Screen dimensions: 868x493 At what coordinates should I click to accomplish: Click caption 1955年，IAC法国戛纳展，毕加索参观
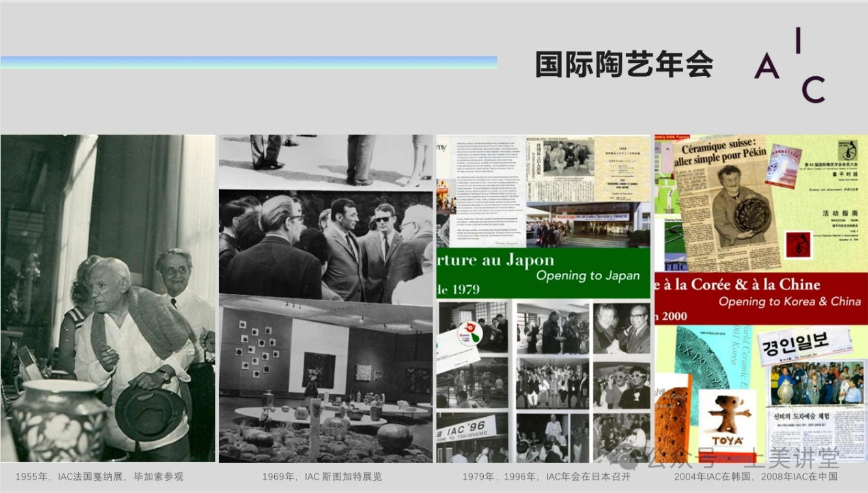tap(100, 477)
